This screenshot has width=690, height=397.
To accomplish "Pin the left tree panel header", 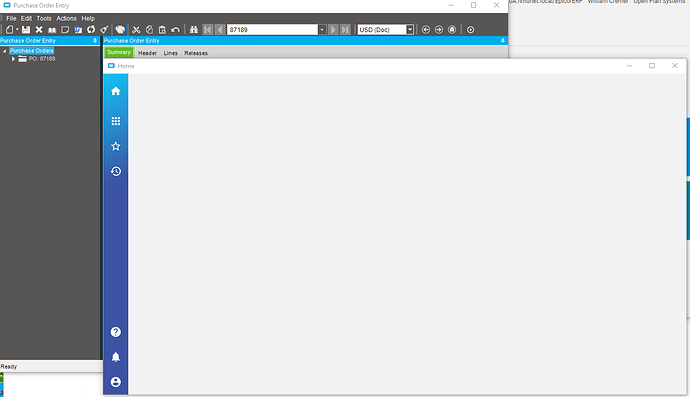I will pyautogui.click(x=95, y=40).
